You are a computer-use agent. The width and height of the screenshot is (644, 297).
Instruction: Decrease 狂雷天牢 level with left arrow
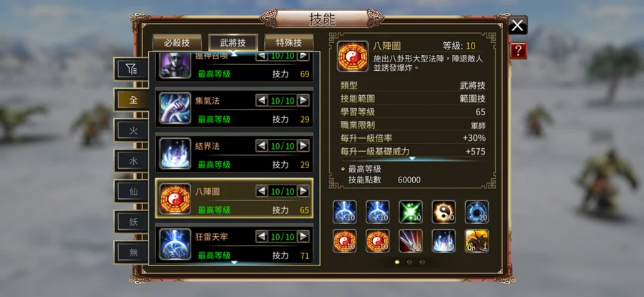(x=262, y=237)
